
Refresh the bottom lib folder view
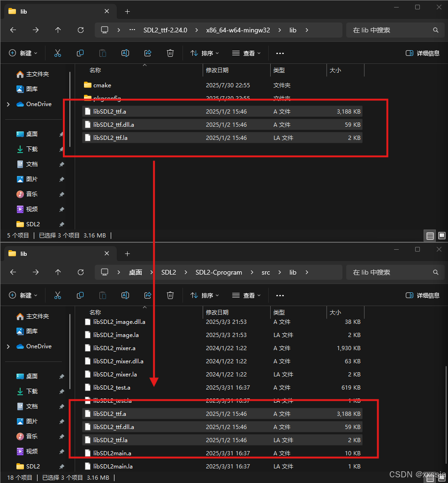80,272
